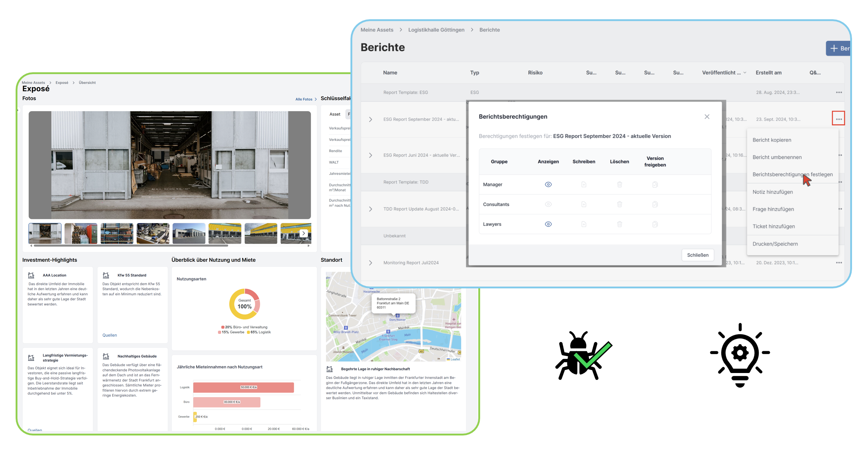Image resolution: width=868 pixels, height=454 pixels.
Task: Click Gewerbe pink legend swatch
Action: tap(219, 332)
